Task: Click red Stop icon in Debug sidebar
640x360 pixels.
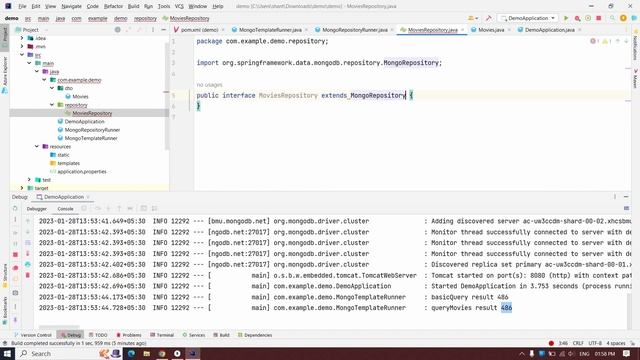Action: 15,254
